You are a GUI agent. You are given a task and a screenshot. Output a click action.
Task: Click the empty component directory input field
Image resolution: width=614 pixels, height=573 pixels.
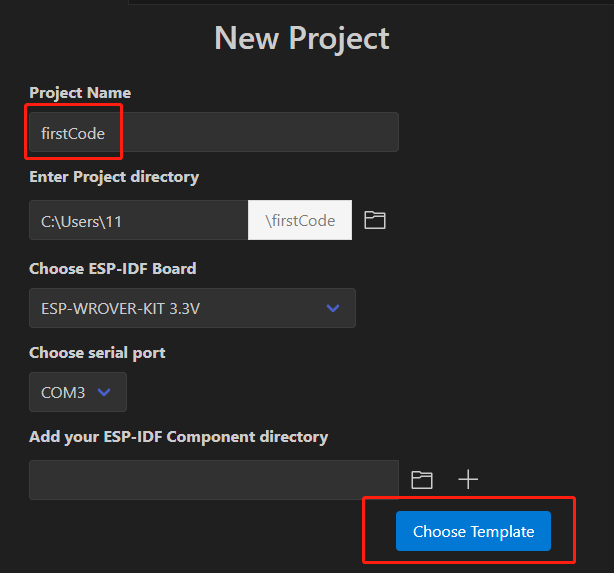click(x=213, y=480)
